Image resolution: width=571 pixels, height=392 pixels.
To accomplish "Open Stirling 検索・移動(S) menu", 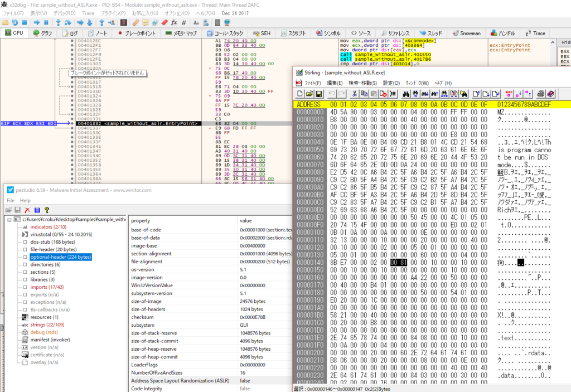I will pyautogui.click(x=362, y=83).
